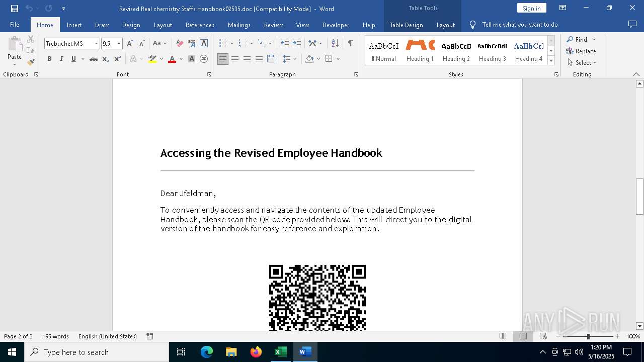Click the Sort A-Z icon
The height and width of the screenshot is (362, 644).
[x=335, y=44]
